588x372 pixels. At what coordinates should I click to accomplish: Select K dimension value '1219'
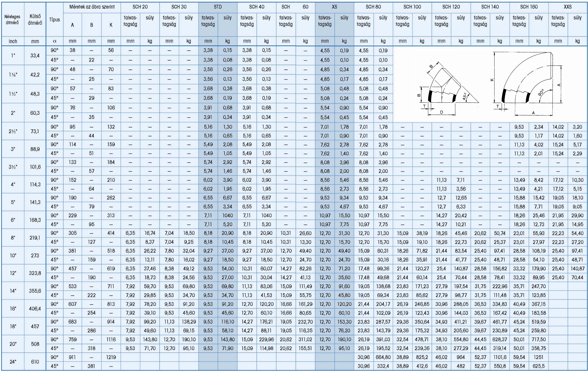pyautogui.click(x=111, y=357)
